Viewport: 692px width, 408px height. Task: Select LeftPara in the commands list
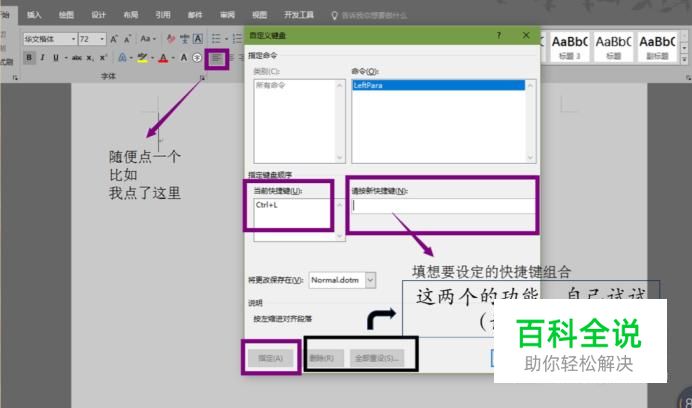coord(438,85)
